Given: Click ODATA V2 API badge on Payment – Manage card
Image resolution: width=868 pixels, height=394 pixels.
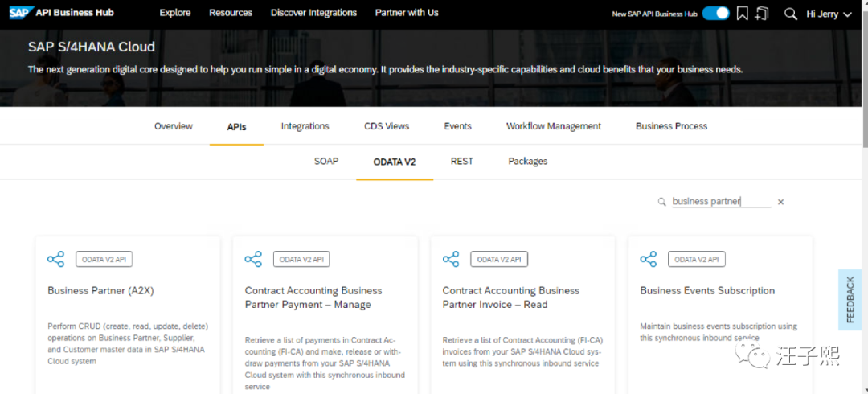Looking at the screenshot, I should (301, 259).
